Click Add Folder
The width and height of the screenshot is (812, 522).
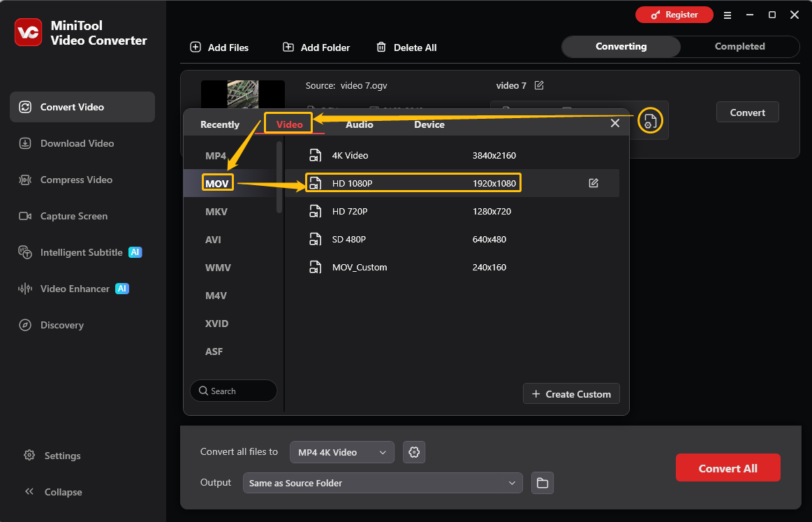[316, 48]
